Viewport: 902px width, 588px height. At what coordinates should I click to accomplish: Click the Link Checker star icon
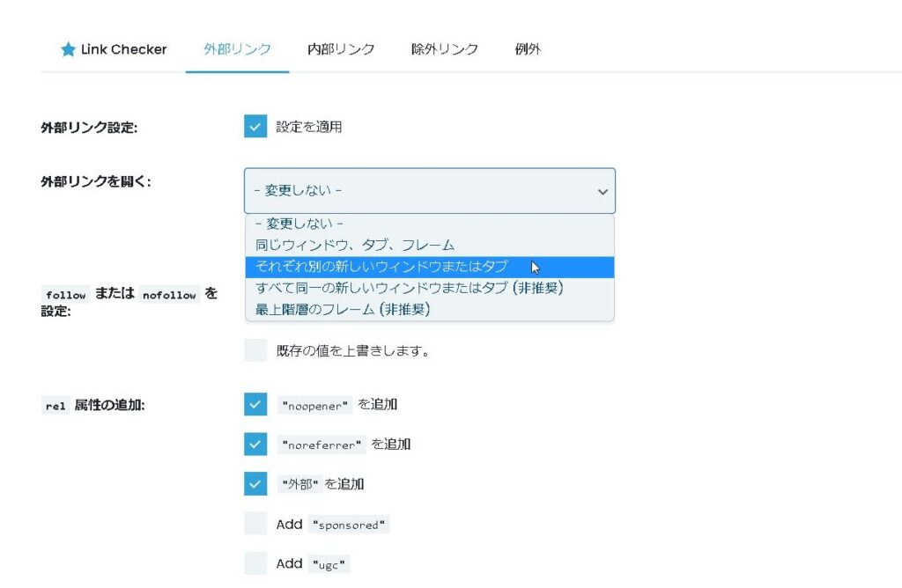coord(68,50)
